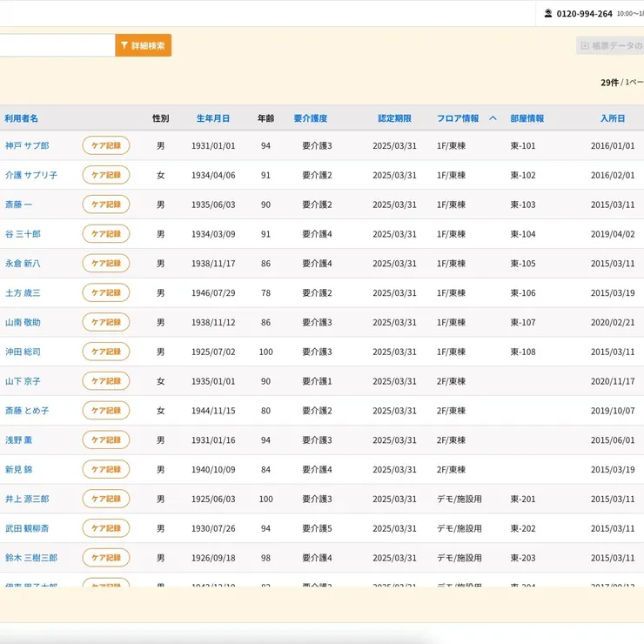Open user 谷 三十郎
This screenshot has width=644, height=644.
coord(23,234)
